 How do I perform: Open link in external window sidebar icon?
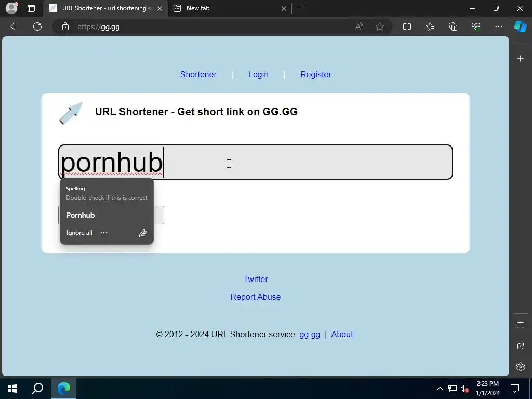[x=520, y=346]
